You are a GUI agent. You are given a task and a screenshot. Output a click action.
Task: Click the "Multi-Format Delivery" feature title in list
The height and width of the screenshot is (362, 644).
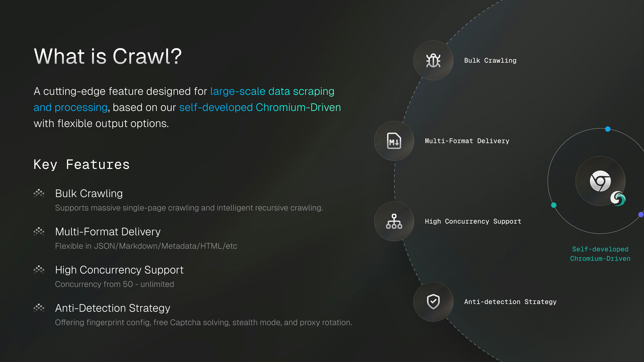tap(108, 232)
